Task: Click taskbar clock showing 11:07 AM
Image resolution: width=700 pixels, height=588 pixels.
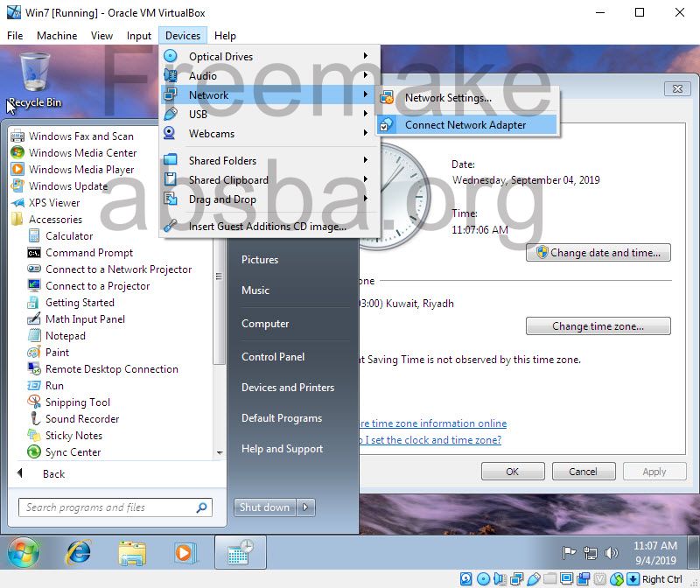Action: pyautogui.click(x=655, y=553)
